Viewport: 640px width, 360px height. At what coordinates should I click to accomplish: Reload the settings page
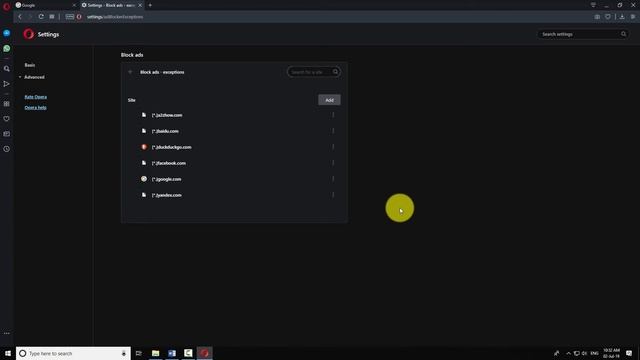click(41, 17)
